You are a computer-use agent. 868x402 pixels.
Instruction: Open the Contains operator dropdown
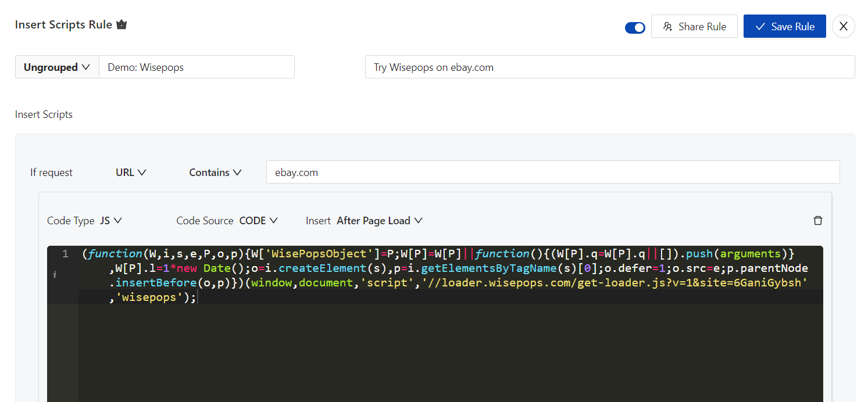[215, 172]
